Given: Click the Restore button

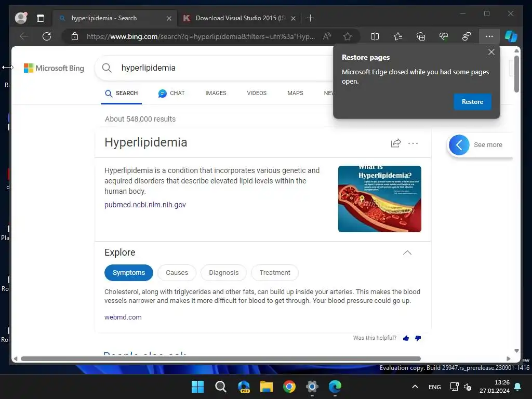Looking at the screenshot, I should (472, 102).
